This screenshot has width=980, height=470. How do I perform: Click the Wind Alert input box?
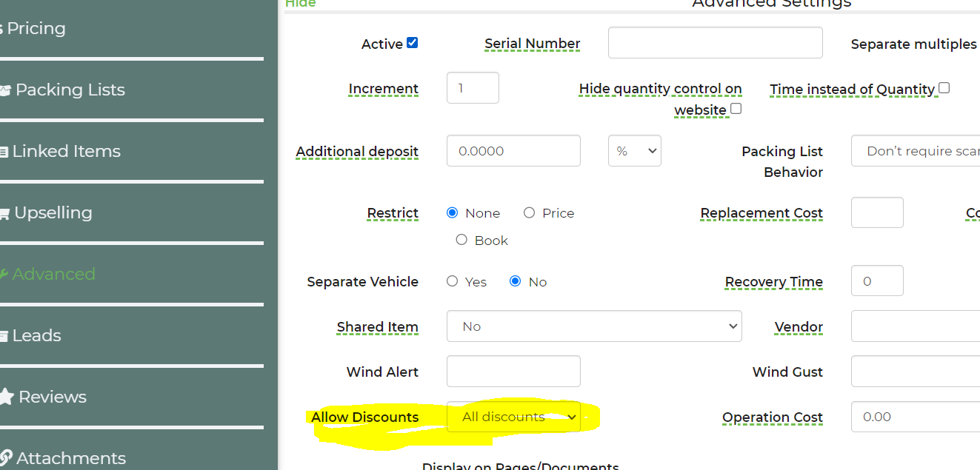coord(513,372)
